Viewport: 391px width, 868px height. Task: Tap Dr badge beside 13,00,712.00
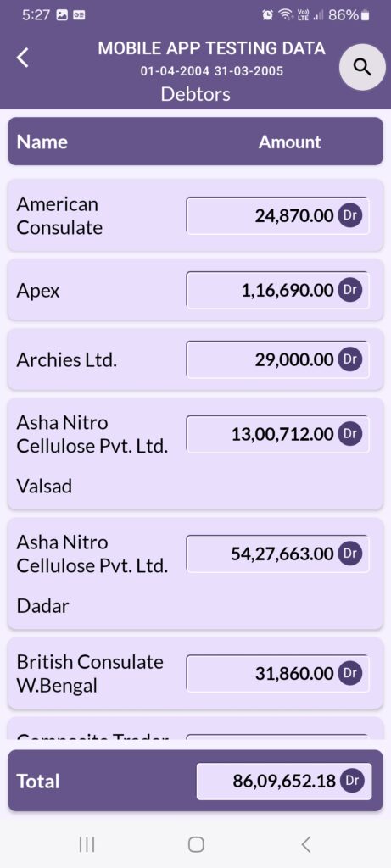pos(350,433)
